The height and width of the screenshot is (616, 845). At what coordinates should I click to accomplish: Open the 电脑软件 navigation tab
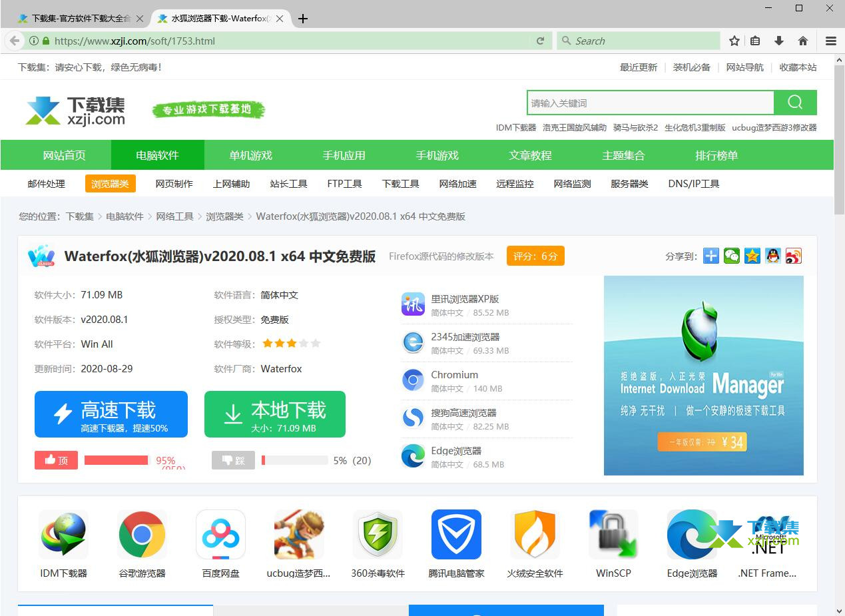pos(158,155)
